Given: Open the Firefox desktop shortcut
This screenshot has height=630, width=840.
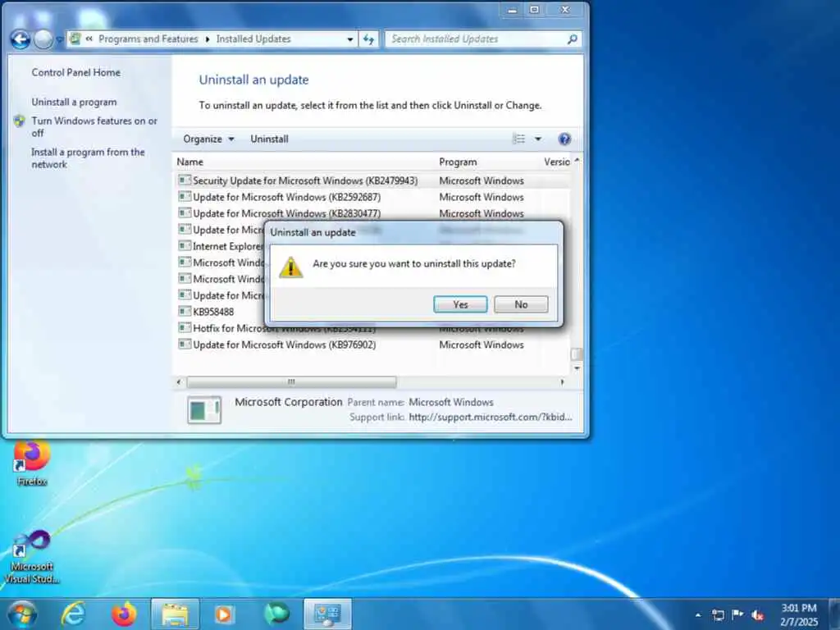Looking at the screenshot, I should click(32, 463).
